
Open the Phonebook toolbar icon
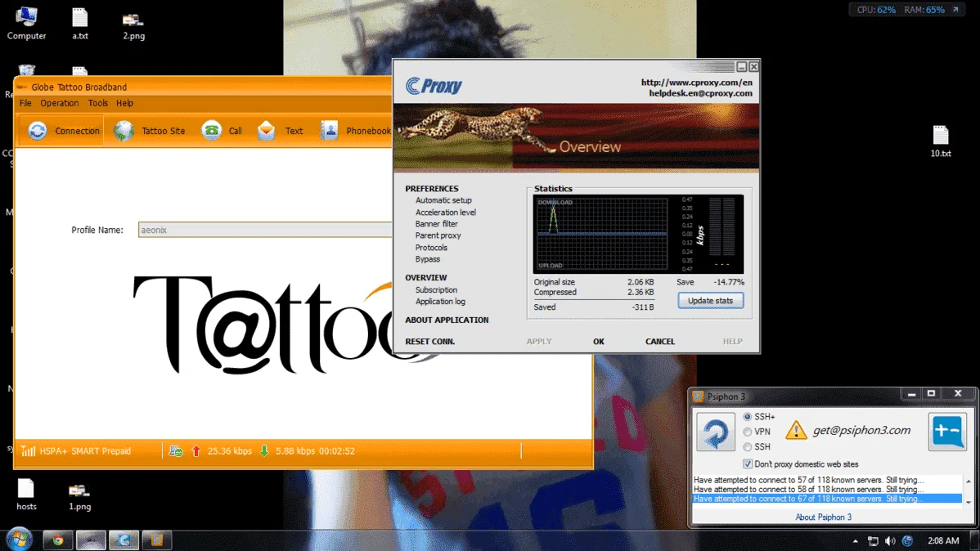(x=329, y=130)
